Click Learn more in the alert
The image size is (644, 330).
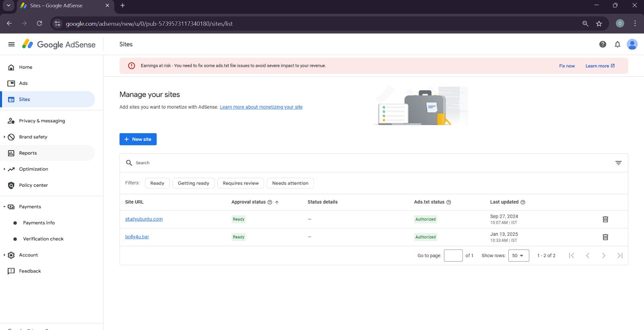pos(600,66)
